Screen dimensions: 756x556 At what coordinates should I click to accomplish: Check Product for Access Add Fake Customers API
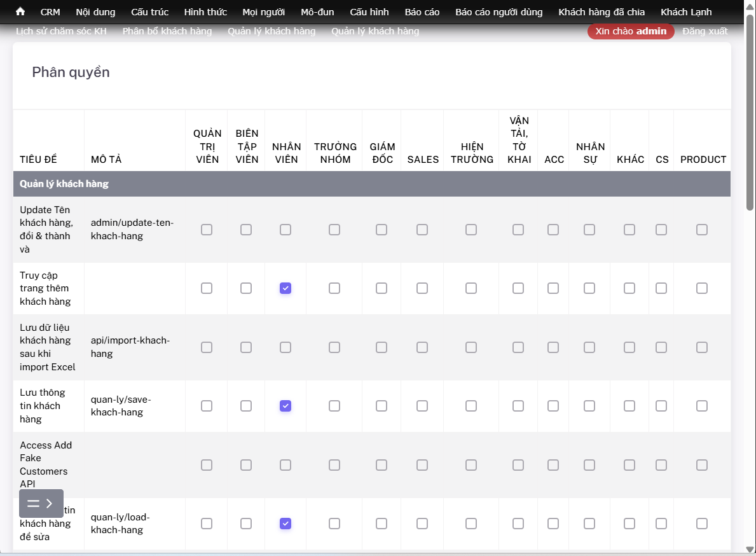click(702, 465)
